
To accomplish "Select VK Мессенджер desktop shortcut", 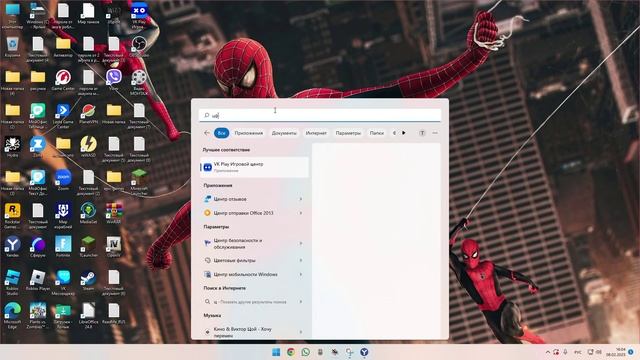I will [x=63, y=282].
